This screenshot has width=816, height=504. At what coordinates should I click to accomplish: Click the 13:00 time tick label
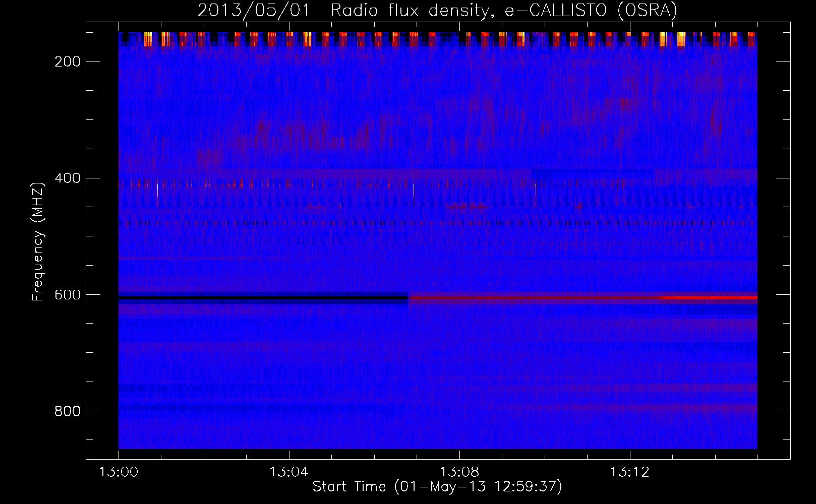(x=119, y=472)
